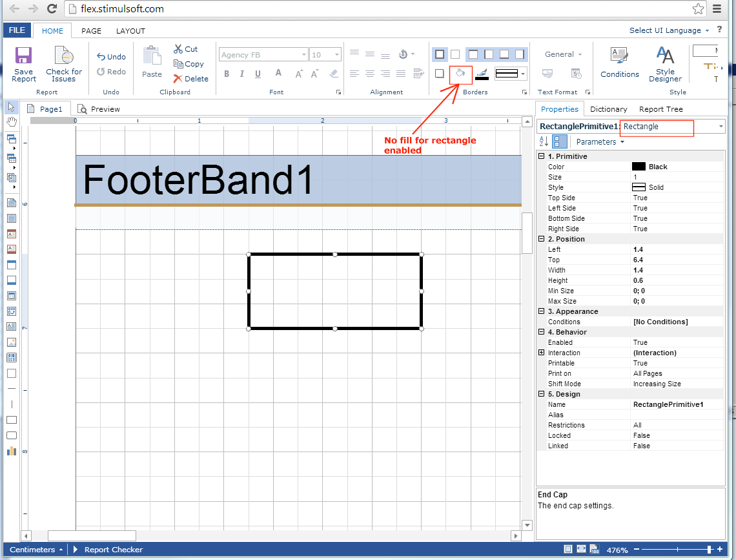This screenshot has height=560, width=736.
Task: Open the Centimeters units dropdown
Action: tap(36, 550)
